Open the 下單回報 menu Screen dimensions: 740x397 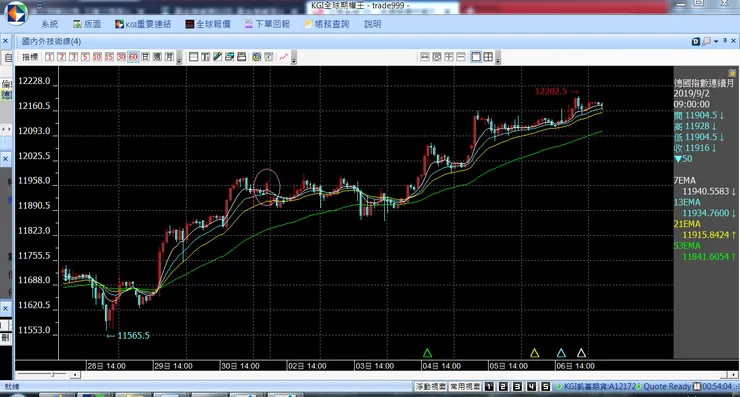pos(267,24)
